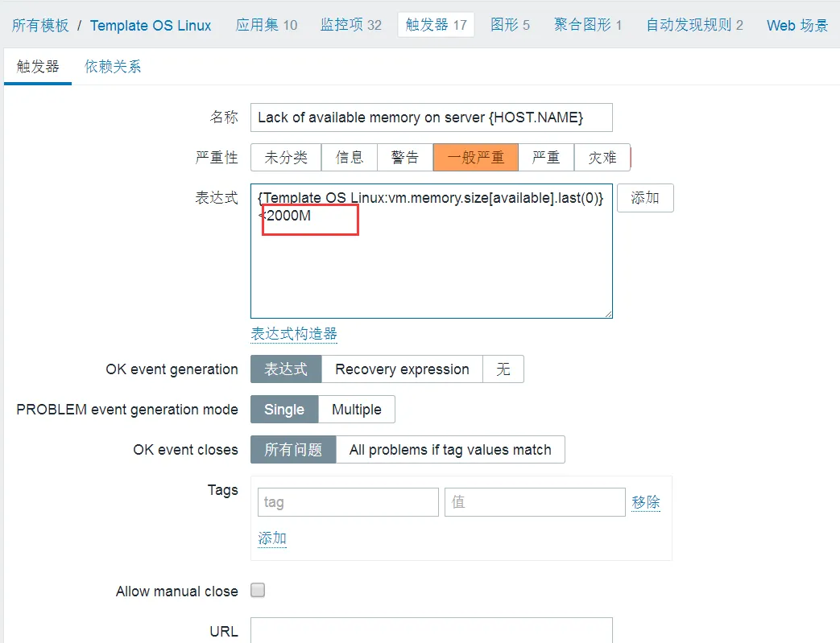
Task: Set severity to 未分类
Action: pyautogui.click(x=286, y=158)
